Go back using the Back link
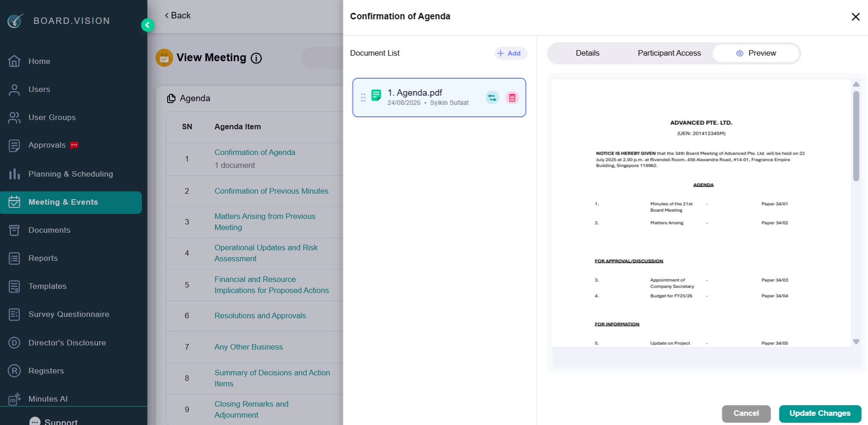 [x=178, y=16]
